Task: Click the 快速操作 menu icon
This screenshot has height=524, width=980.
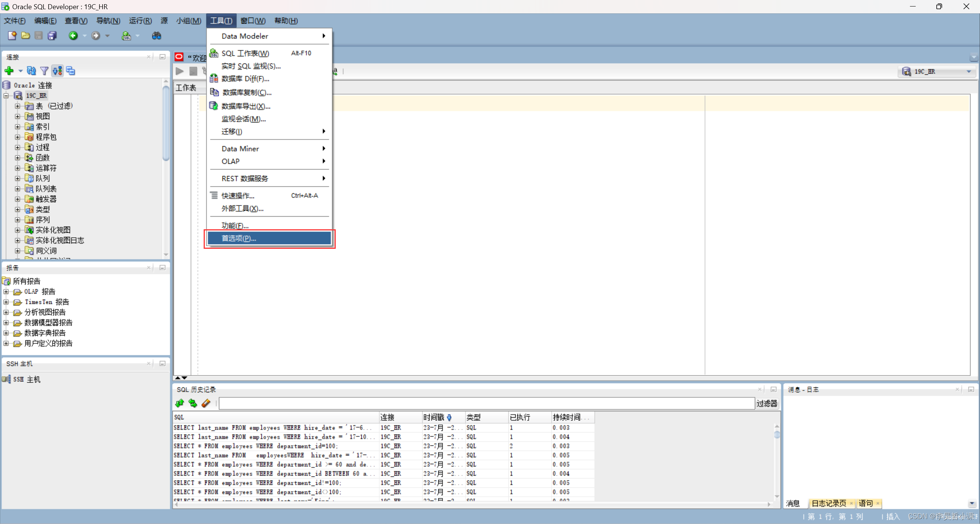Action: (x=214, y=195)
